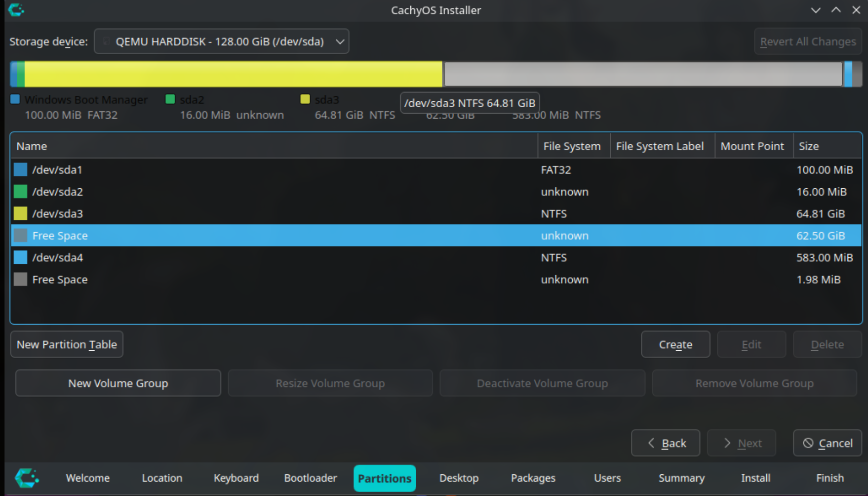
Task: Click the yellow color square of /dev/sda3
Action: pyautogui.click(x=20, y=213)
